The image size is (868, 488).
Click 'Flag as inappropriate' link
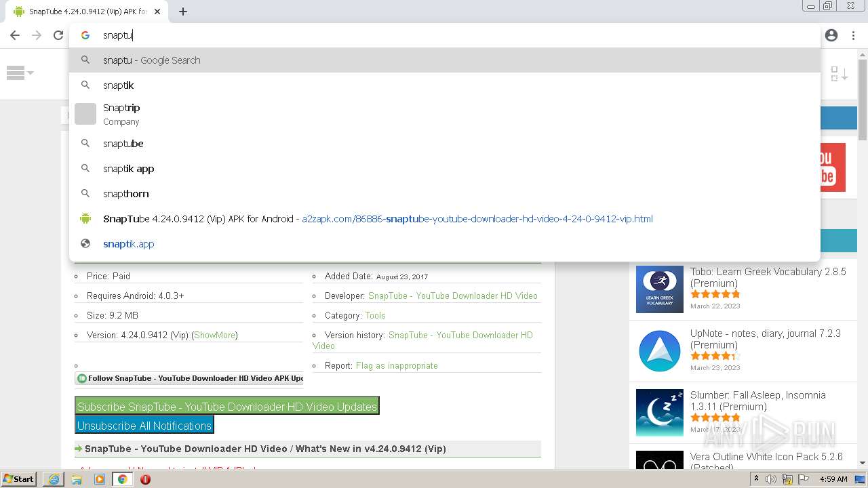[397, 365]
